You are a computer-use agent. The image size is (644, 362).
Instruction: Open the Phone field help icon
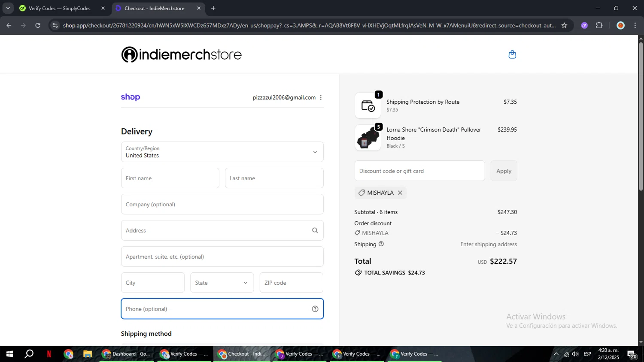click(x=315, y=309)
